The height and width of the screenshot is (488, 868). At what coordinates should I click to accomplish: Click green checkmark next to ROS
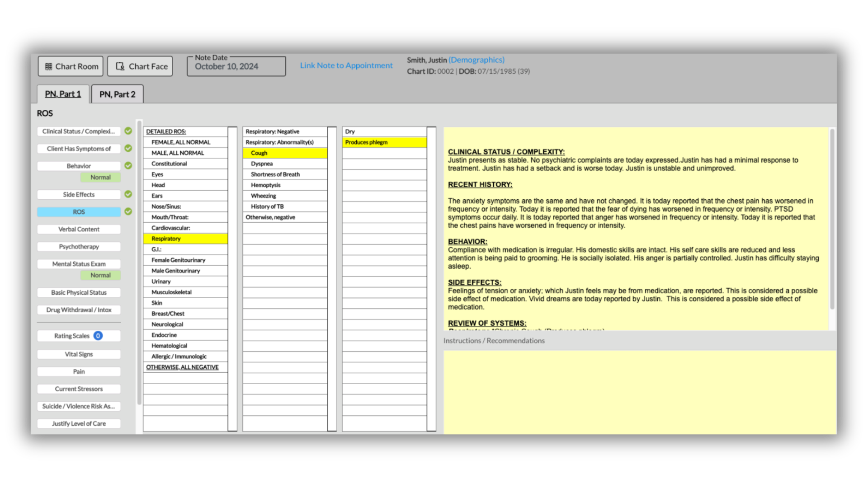128,211
